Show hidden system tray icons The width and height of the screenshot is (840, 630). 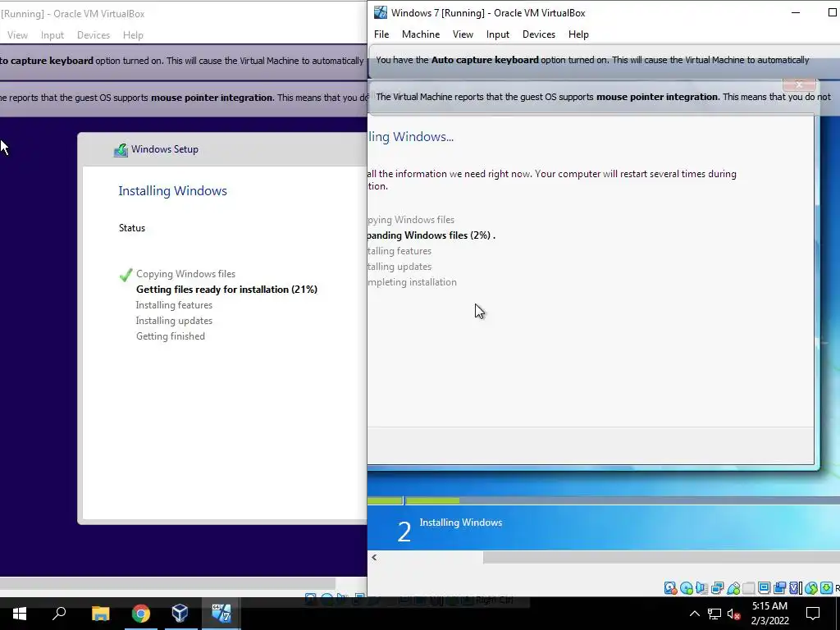[694, 614]
